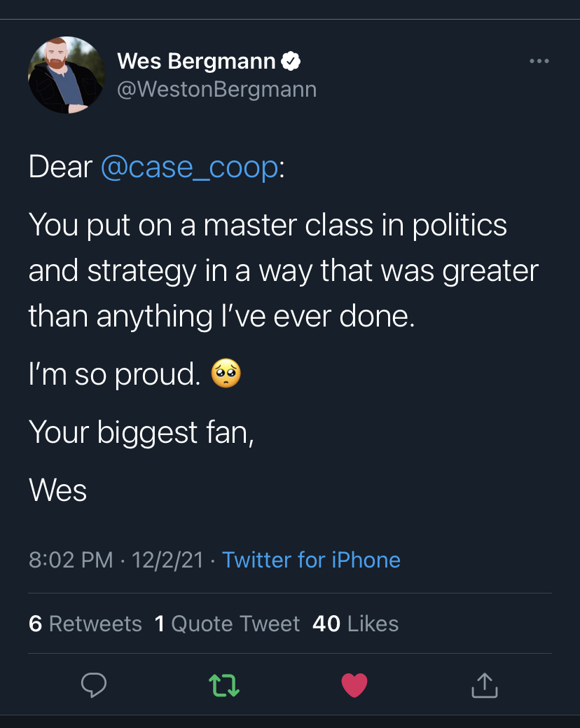Click the 'master class in politics' tweet line
This screenshot has height=728, width=580.
coord(268,226)
